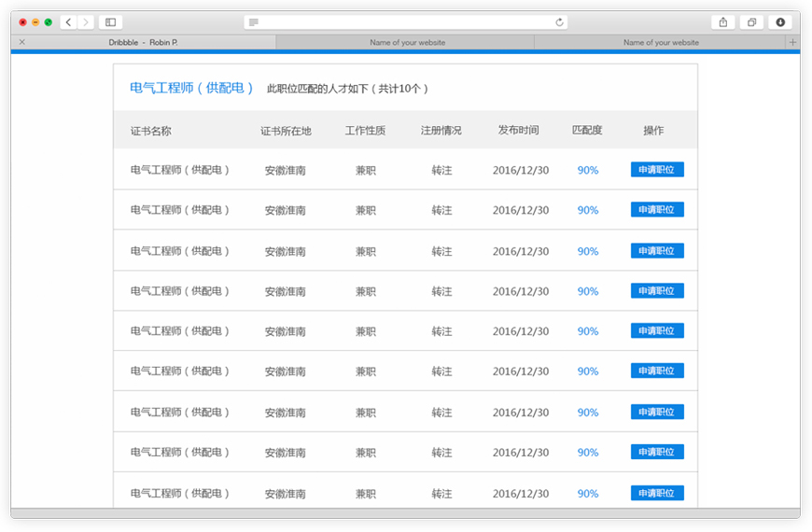The image size is (812, 532).
Task: Add a new tab with plus icon
Action: (792, 42)
